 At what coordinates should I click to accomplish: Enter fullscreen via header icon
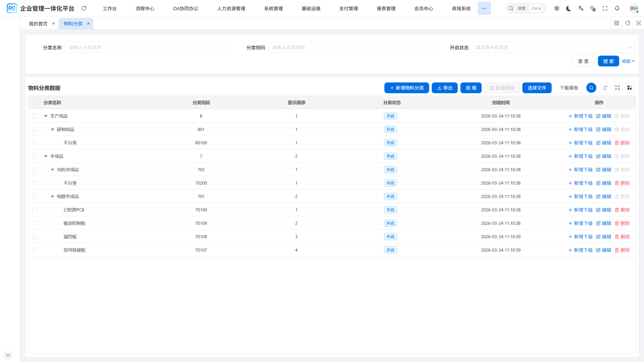(x=605, y=8)
